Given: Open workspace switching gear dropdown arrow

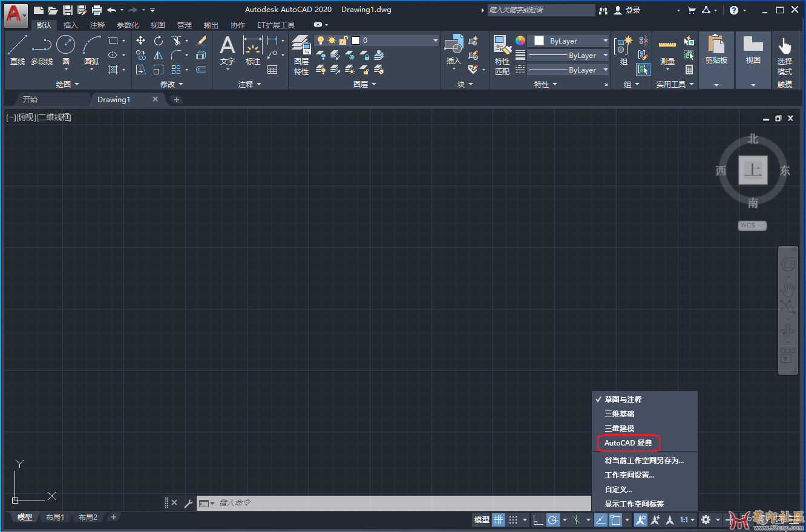Looking at the screenshot, I should click(x=718, y=520).
